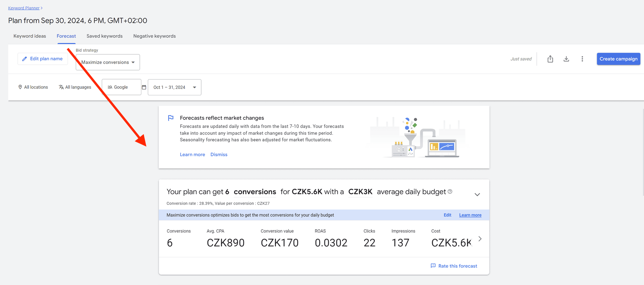Open the Maximize conversions bid strategy dropdown

click(108, 62)
